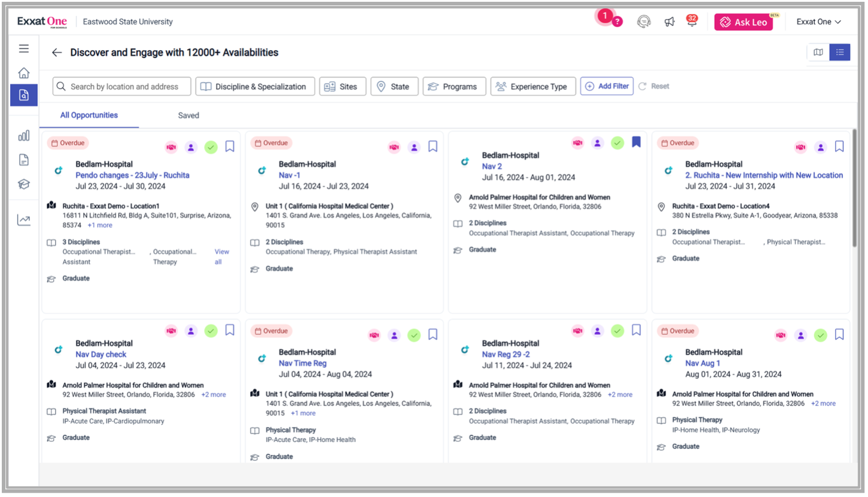
Task: Bookmark the Nav -1 opportunity card
Action: pos(433,146)
